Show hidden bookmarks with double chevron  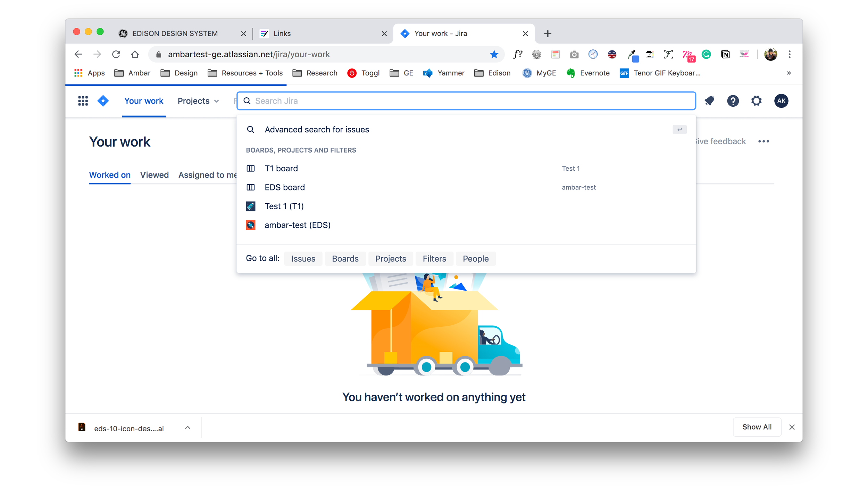pyautogui.click(x=789, y=73)
